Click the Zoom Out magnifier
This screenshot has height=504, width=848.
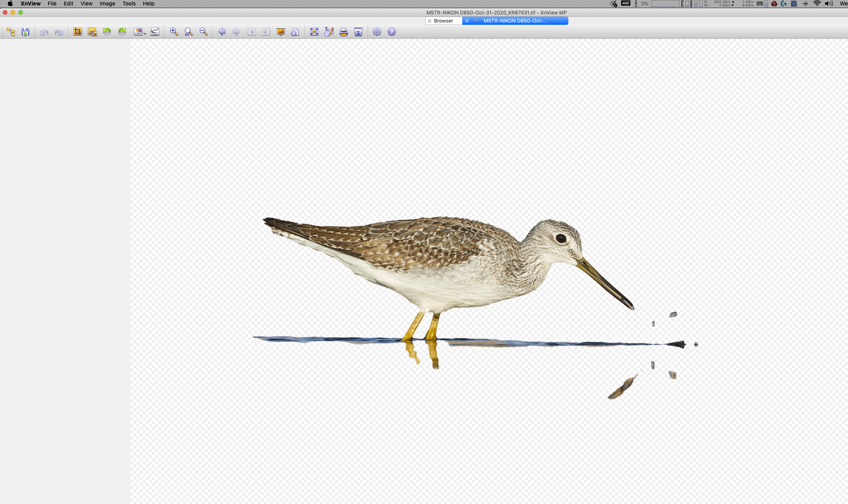point(204,32)
